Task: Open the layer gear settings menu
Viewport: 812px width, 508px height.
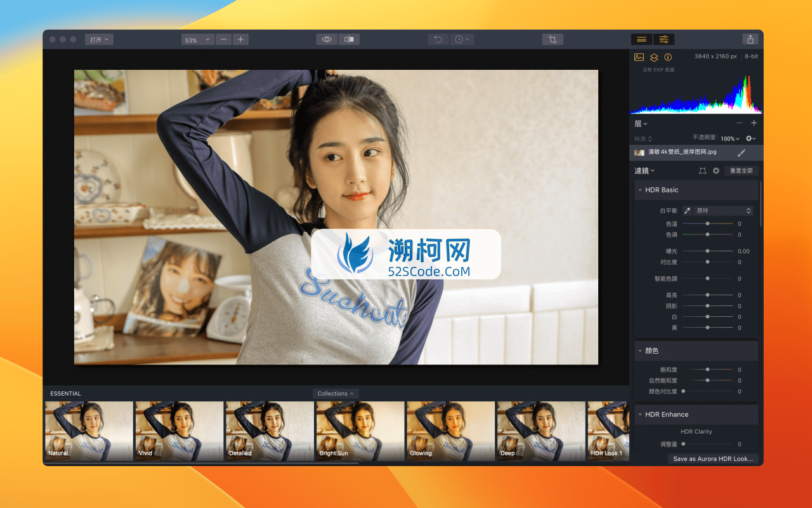Action: [x=750, y=138]
